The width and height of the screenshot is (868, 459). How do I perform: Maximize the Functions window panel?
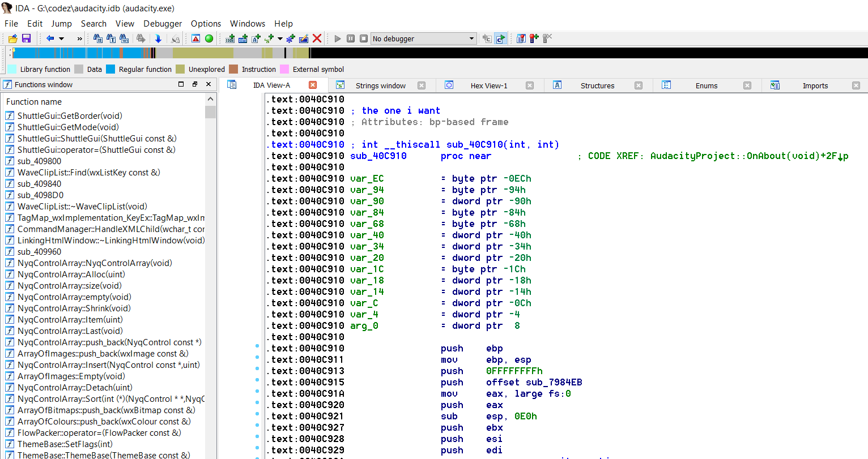[x=181, y=84]
